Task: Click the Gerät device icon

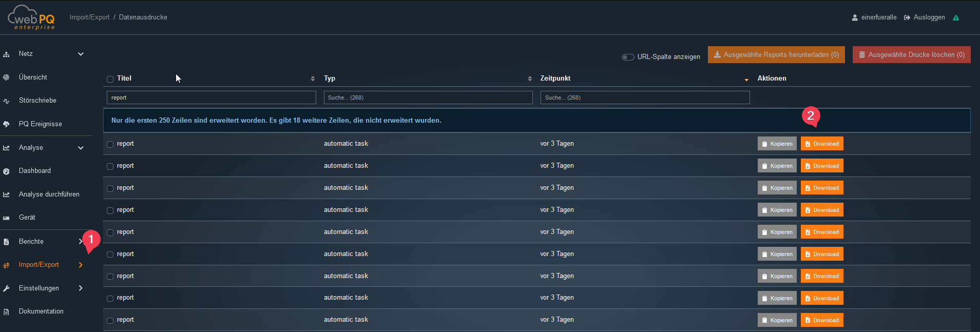Action: 6,218
